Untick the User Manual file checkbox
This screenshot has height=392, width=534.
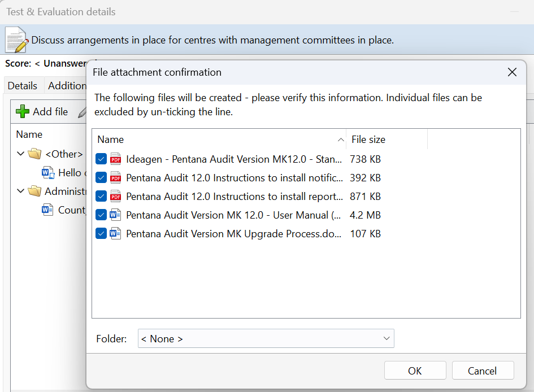[x=101, y=215]
